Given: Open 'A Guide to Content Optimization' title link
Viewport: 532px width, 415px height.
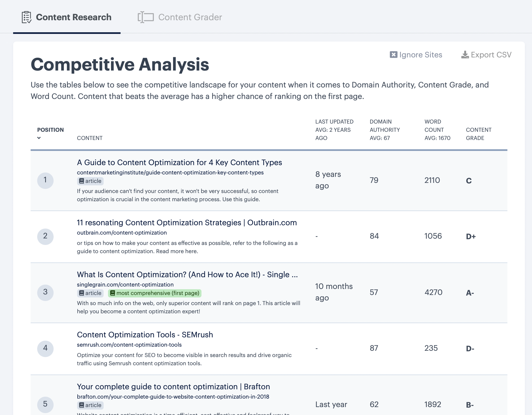Looking at the screenshot, I should point(179,162).
